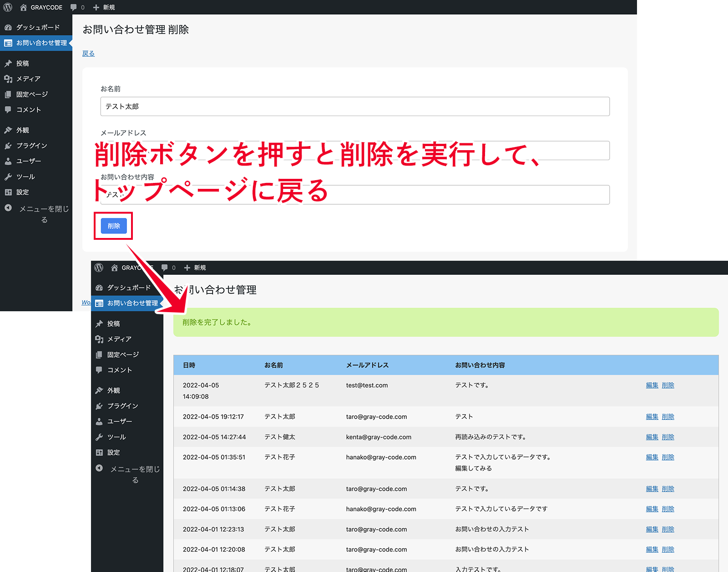This screenshot has height=572, width=728.
Task: Click the お名前 input field containing テスト太郎
Action: click(x=355, y=106)
